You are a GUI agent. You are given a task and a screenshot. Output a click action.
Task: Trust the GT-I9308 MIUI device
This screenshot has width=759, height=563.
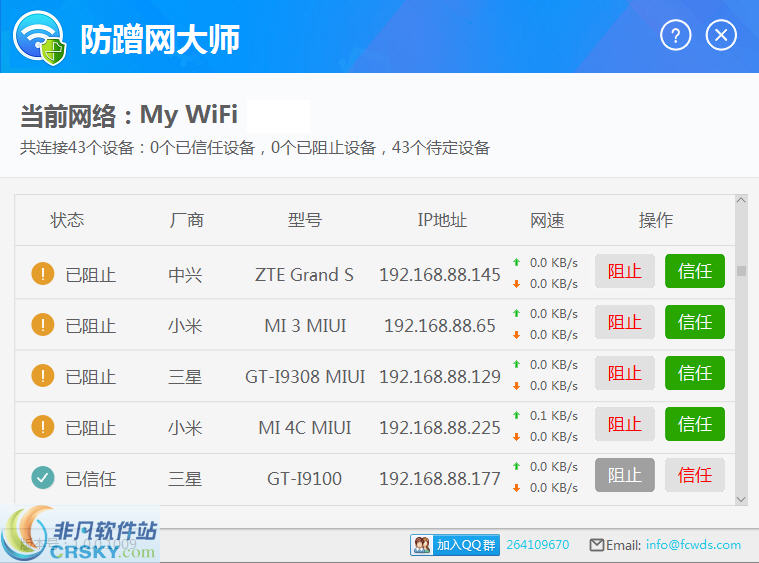click(695, 373)
